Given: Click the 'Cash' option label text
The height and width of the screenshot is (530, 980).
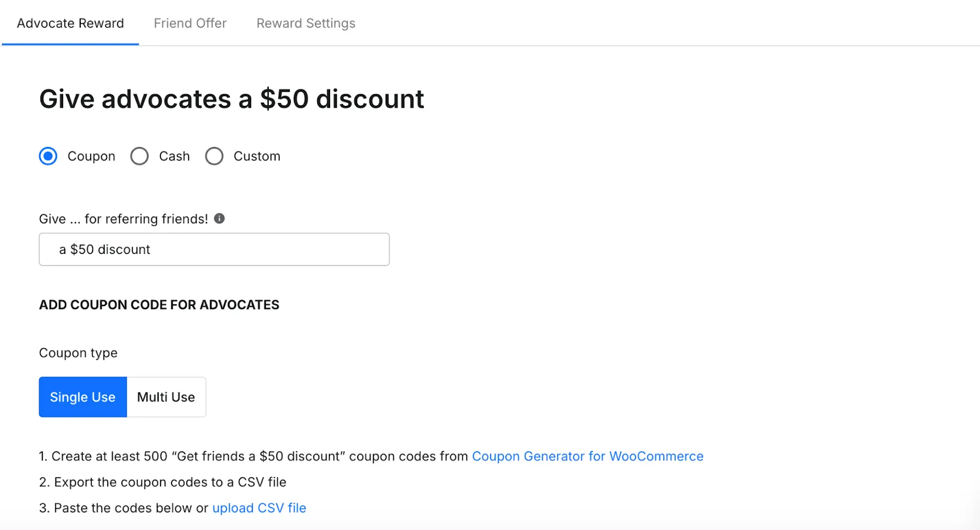Looking at the screenshot, I should tap(175, 156).
